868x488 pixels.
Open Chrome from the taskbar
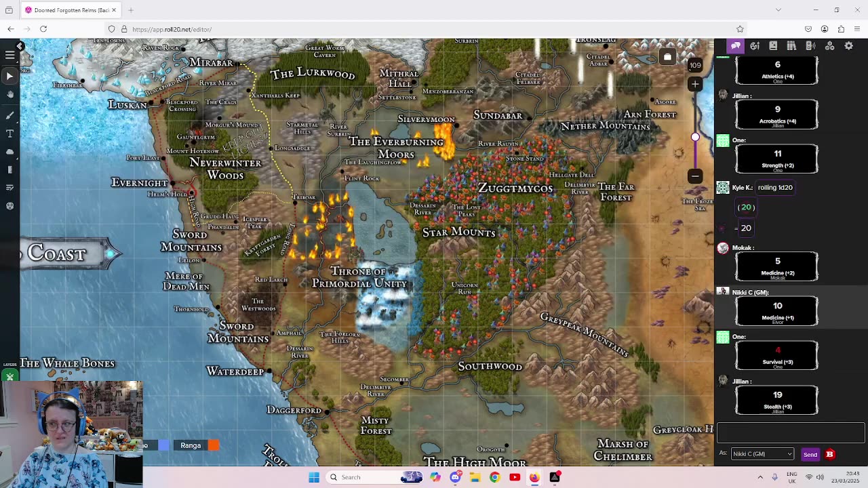494,477
